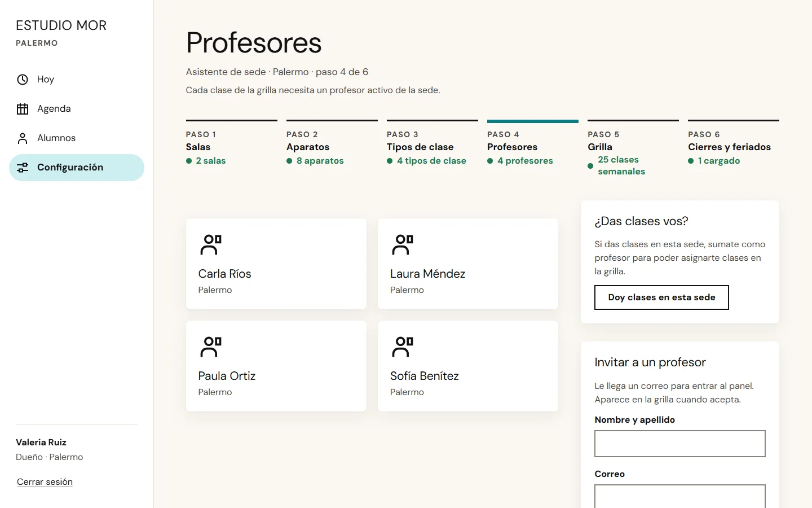This screenshot has height=508, width=812.
Task: Go to Agenda in the sidebar
Action: 77,109
